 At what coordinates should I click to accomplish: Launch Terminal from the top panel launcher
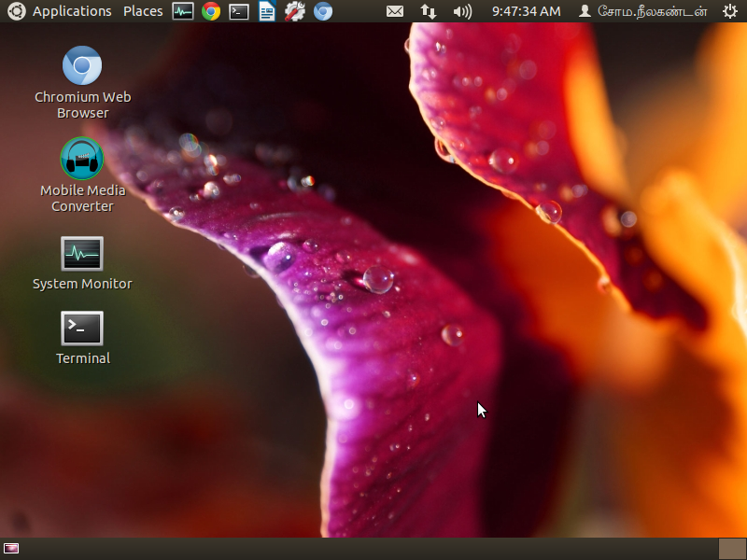[x=239, y=11]
